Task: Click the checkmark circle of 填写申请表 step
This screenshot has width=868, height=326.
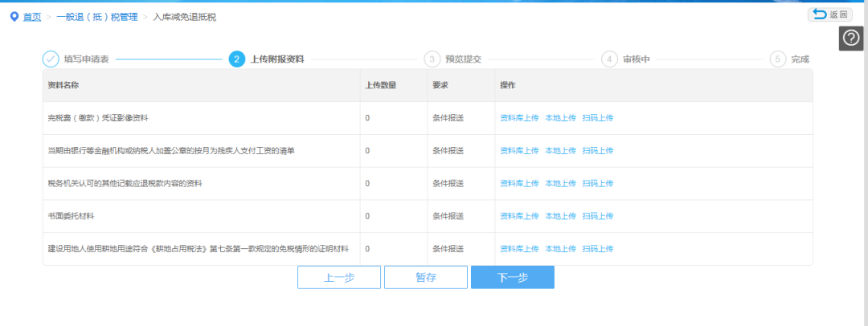Action: click(x=51, y=59)
